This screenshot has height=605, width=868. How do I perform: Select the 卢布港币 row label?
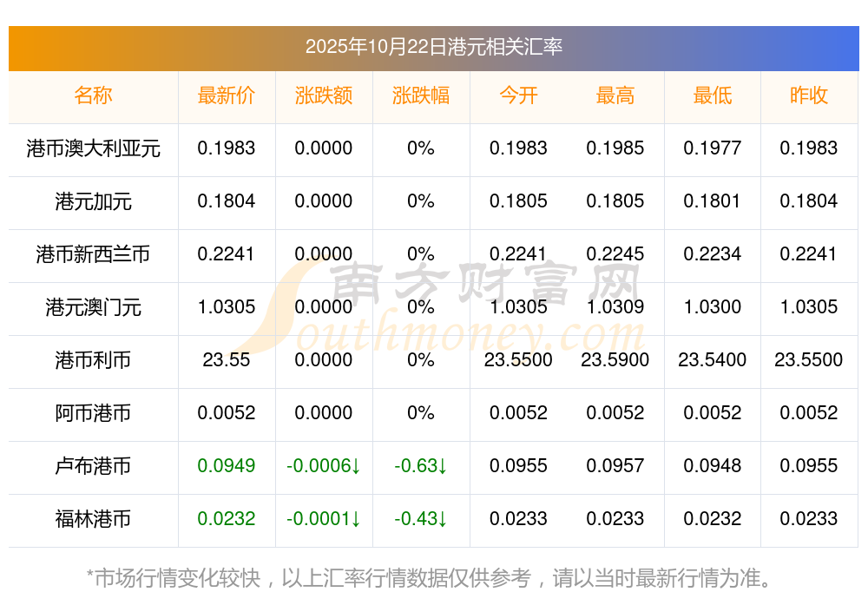pos(93,467)
